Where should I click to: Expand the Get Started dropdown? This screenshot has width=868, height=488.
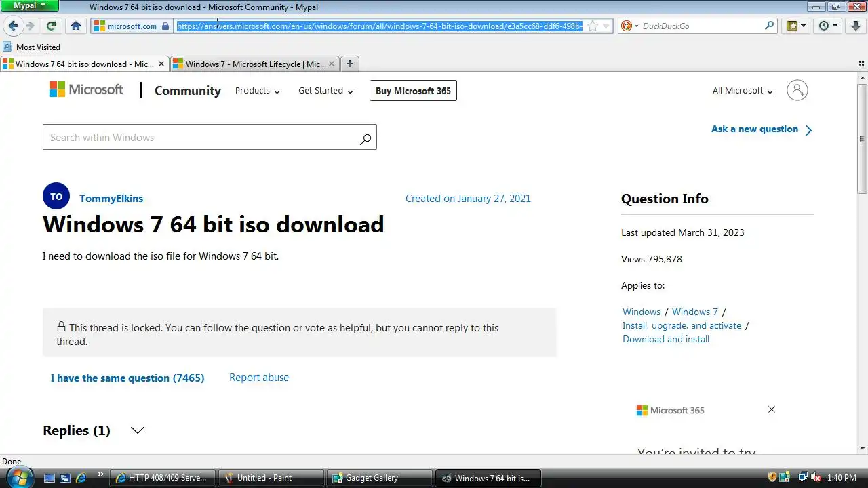point(326,91)
